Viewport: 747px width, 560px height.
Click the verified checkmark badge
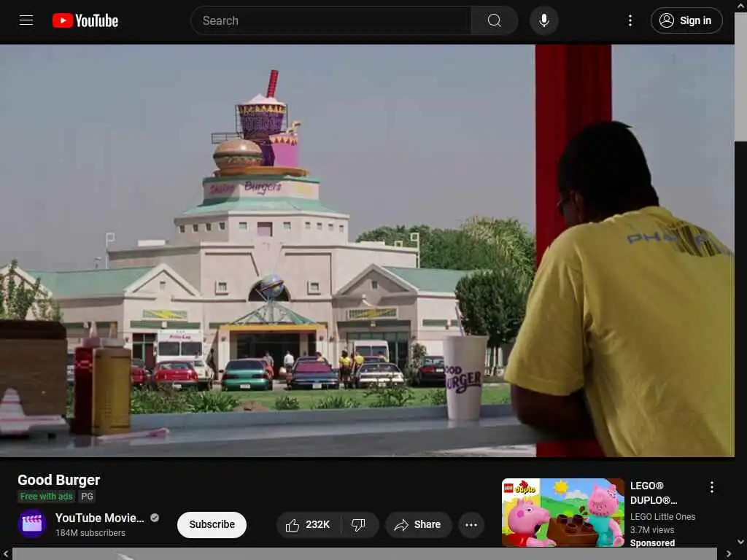(x=155, y=518)
